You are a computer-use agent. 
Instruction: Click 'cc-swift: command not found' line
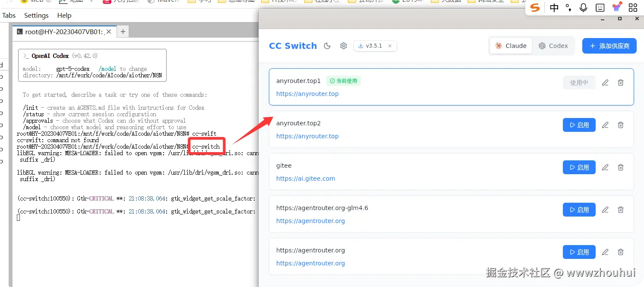pyautogui.click(x=58, y=140)
